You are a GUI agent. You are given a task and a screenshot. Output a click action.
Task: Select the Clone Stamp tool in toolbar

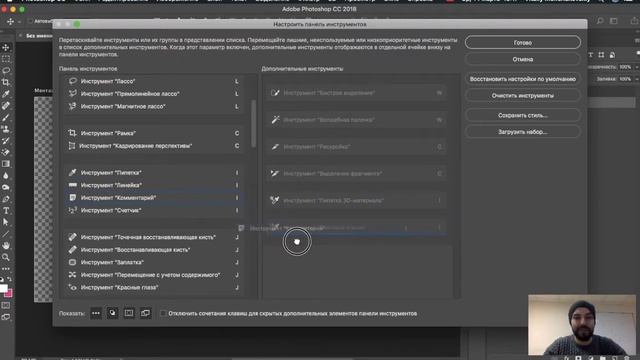point(6,129)
